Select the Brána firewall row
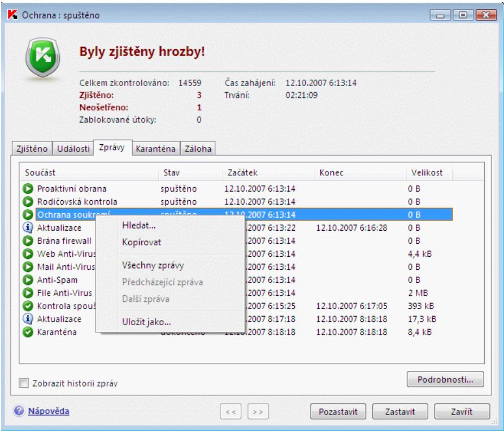This screenshot has height=432, width=504. 237,241
